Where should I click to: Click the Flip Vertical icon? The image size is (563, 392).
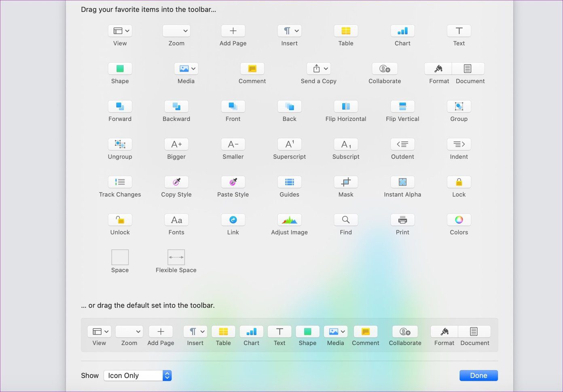402,106
